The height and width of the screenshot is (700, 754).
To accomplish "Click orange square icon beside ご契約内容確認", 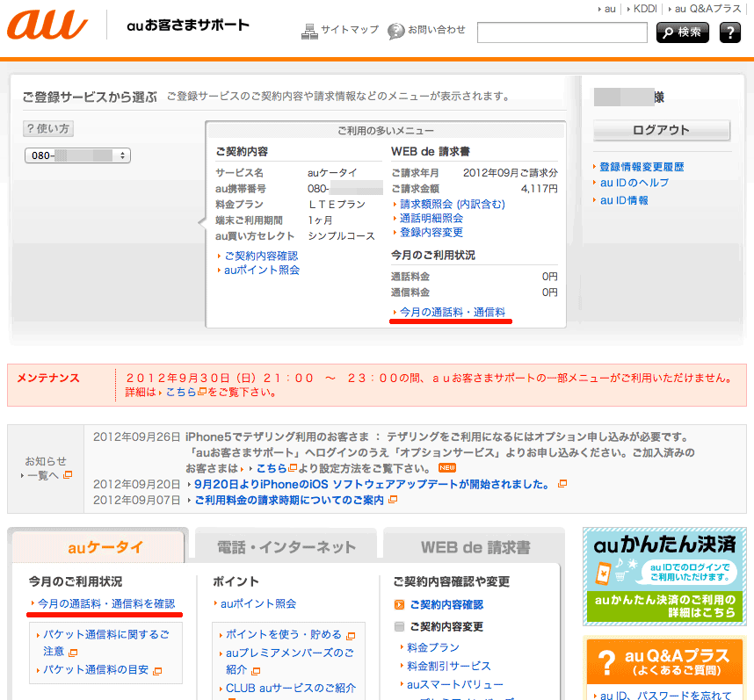I will (x=399, y=604).
